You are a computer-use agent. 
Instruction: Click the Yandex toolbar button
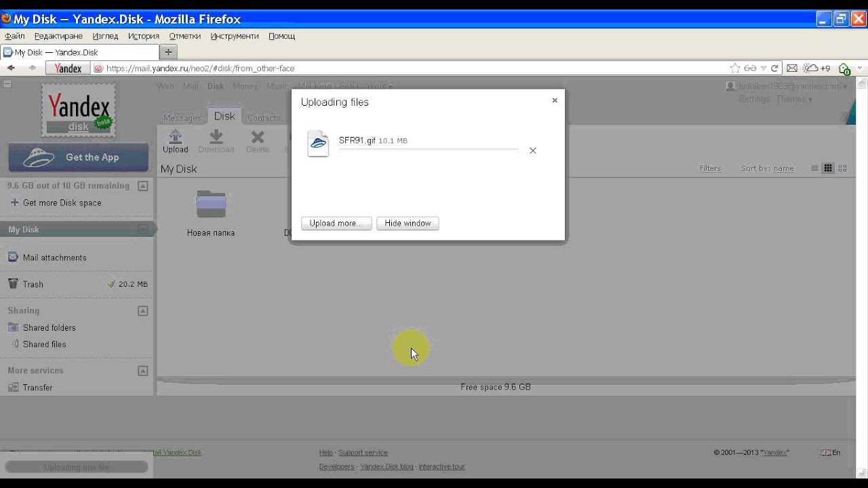coord(67,68)
